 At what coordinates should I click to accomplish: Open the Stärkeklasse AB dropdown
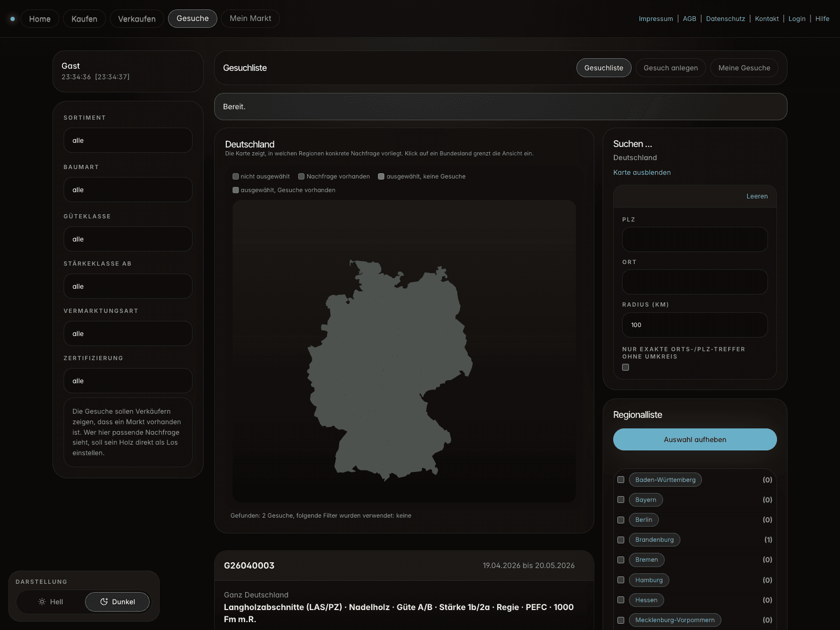(x=128, y=286)
